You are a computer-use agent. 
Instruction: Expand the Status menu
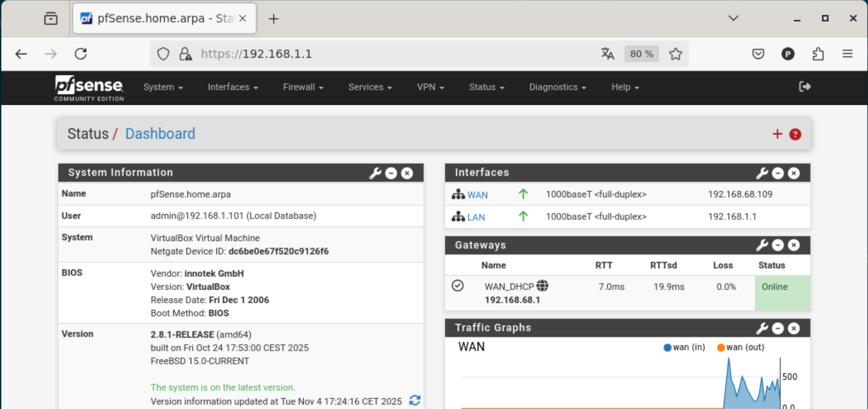coord(486,87)
